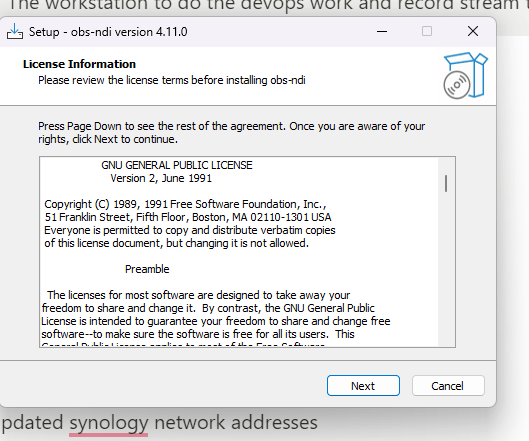Click the "License Information" header text
The image size is (529, 441).
point(79,64)
